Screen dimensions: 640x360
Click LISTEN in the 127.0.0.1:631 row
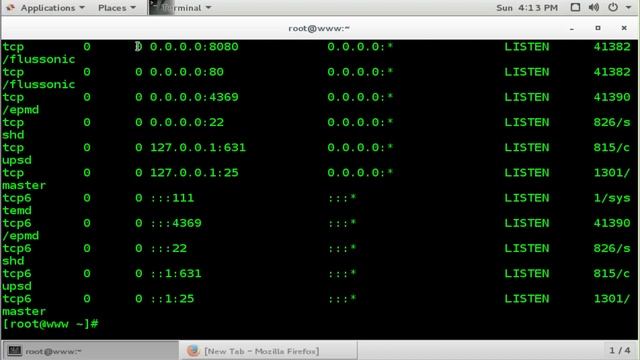click(x=527, y=147)
